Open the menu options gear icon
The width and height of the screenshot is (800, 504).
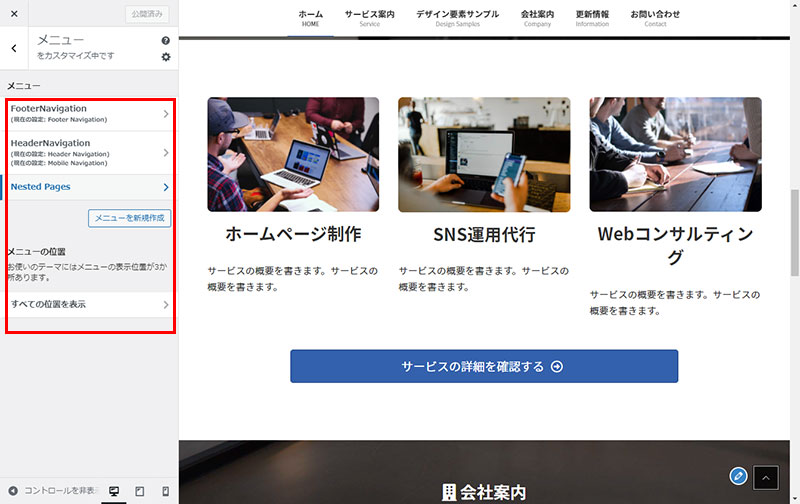pos(166,57)
